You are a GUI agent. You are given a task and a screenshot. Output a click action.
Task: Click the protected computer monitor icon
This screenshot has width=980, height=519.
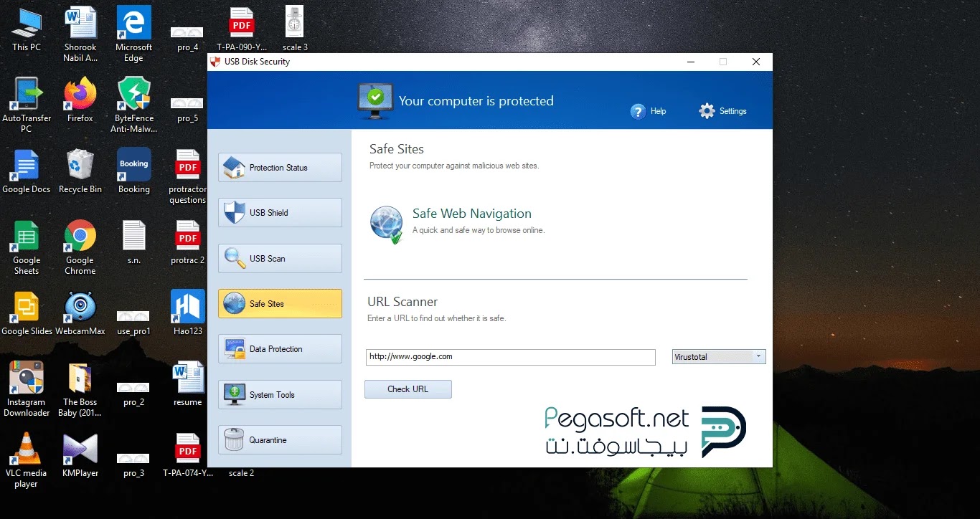pyautogui.click(x=375, y=100)
